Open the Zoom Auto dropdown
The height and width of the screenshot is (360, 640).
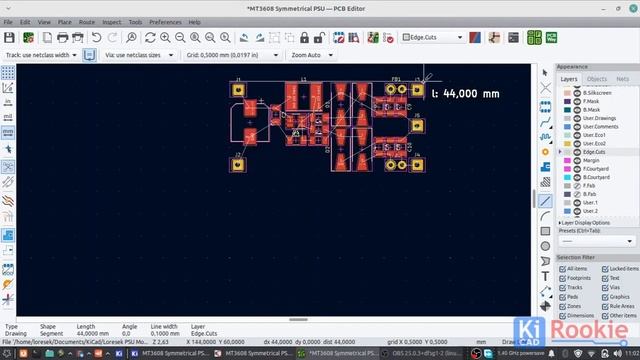pos(312,55)
